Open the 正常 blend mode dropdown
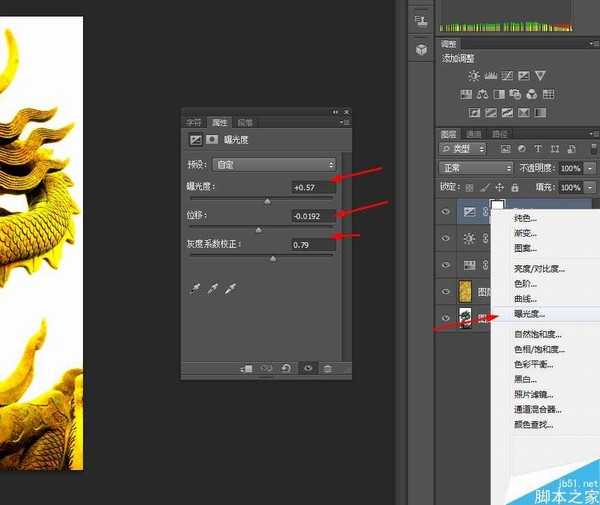The width and height of the screenshot is (600, 505). coord(476,168)
